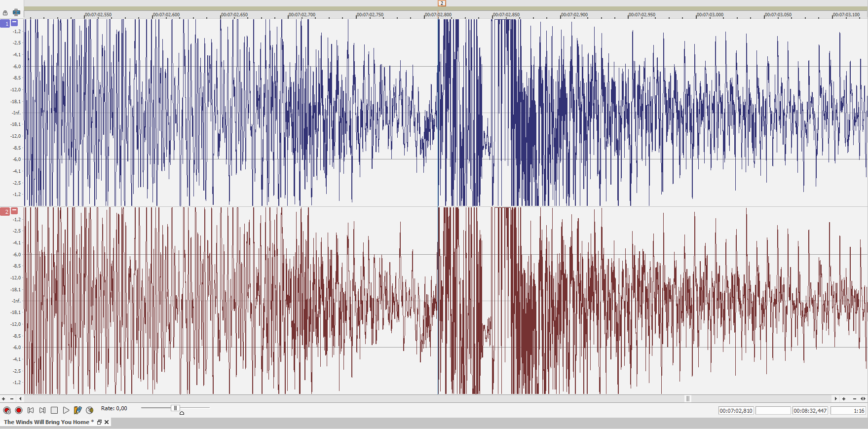
Task: Go to end of the audio
Action: [x=42, y=410]
